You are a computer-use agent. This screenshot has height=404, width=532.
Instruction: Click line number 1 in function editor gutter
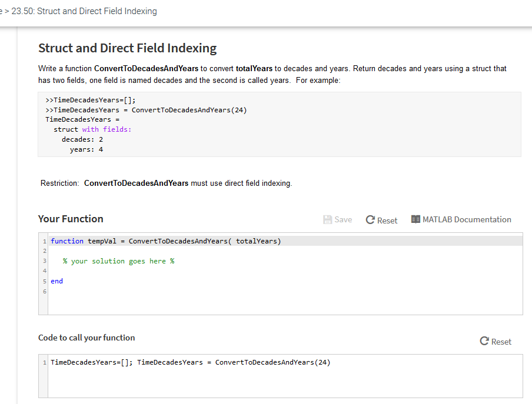(x=45, y=241)
